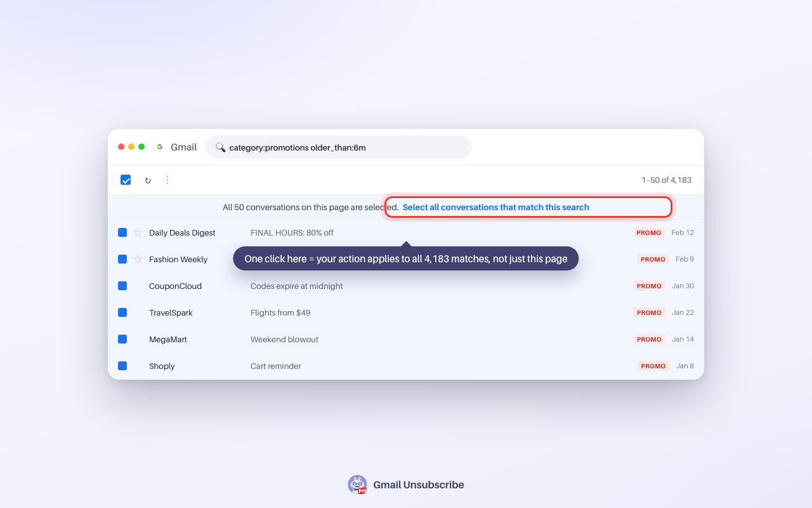
Task: Click the Jan 8 date
Action: pyautogui.click(x=685, y=366)
